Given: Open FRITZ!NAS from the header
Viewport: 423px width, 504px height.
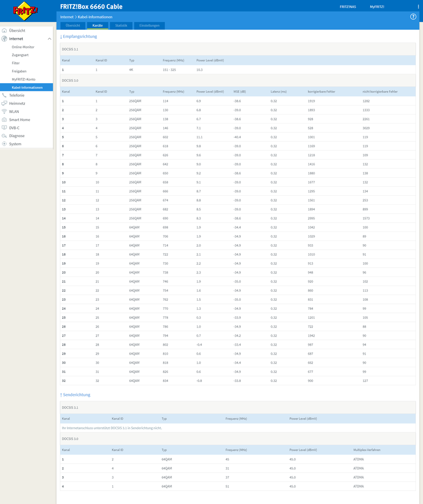Looking at the screenshot, I should pos(348,6).
